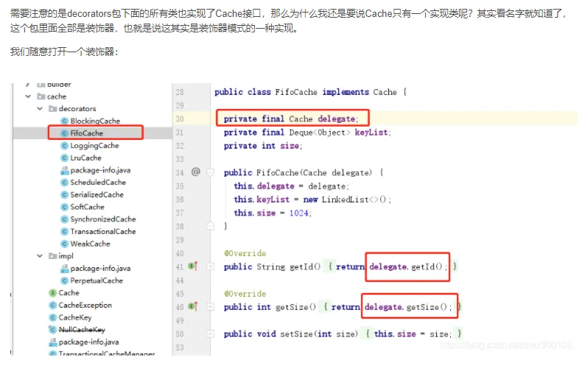
Task: Open the SynchronizedCache class
Action: 103,219
